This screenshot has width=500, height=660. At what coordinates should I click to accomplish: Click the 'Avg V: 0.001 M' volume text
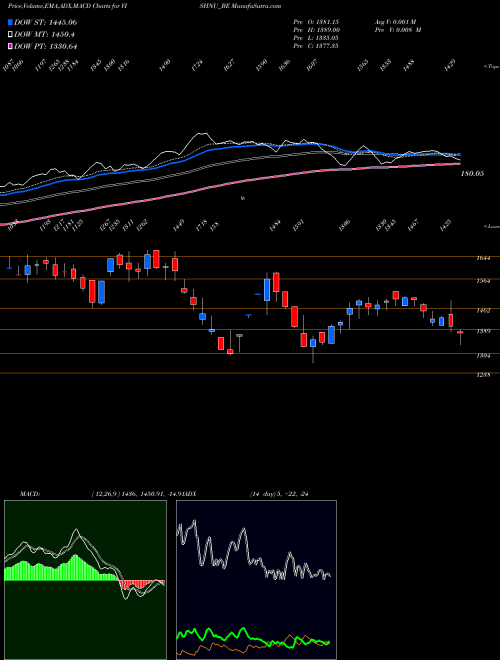tap(395, 22)
